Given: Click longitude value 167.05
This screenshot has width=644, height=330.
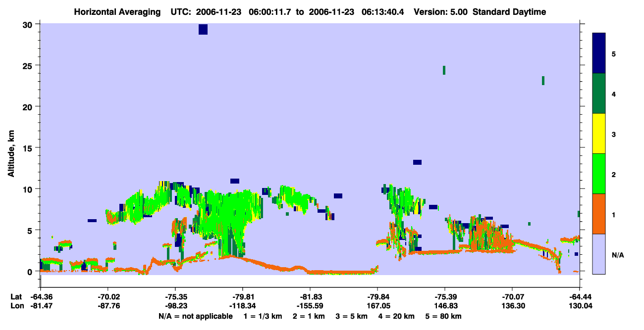Looking at the screenshot, I should click(377, 306).
